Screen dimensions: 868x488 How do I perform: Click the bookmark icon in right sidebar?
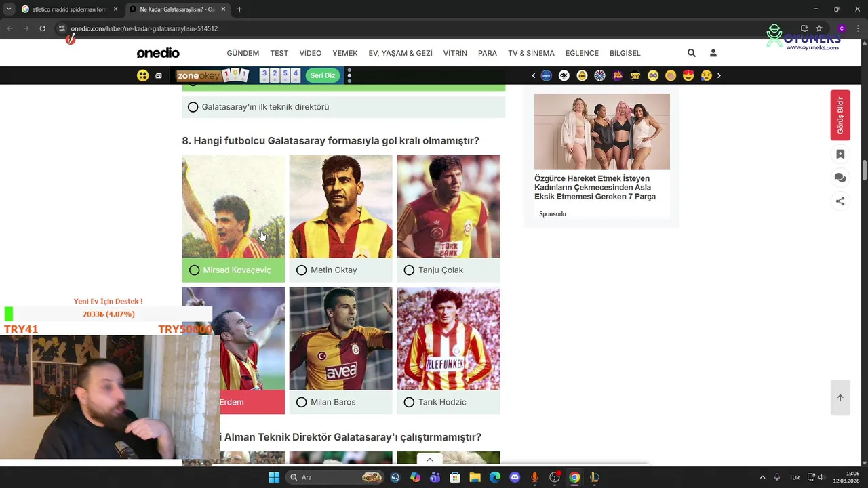pyautogui.click(x=840, y=155)
